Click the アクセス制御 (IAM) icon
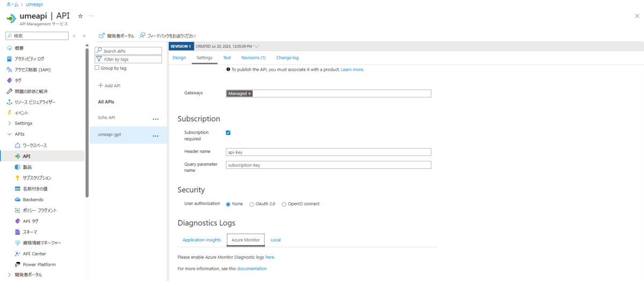The height and width of the screenshot is (281, 644). click(x=9, y=70)
